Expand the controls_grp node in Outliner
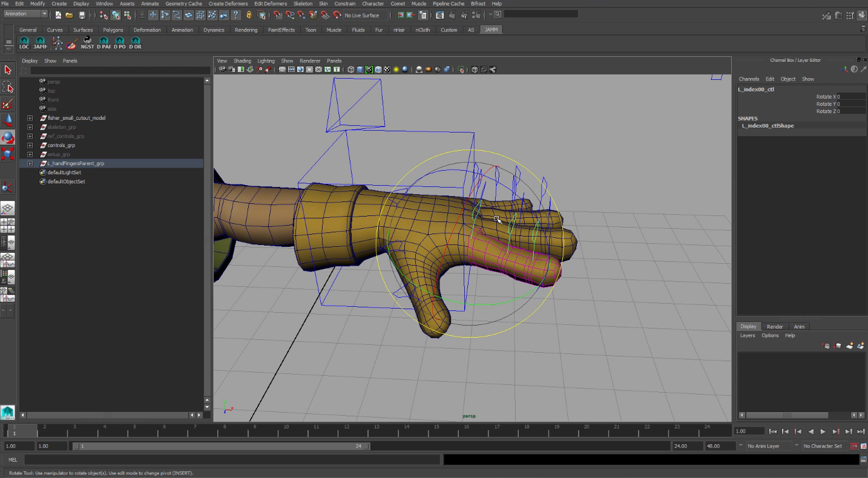Screen dimensions: 868x478 pos(30,145)
